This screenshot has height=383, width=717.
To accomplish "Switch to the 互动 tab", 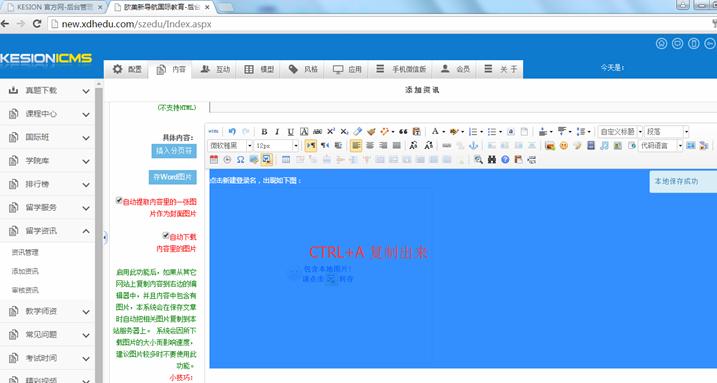I will 215,69.
